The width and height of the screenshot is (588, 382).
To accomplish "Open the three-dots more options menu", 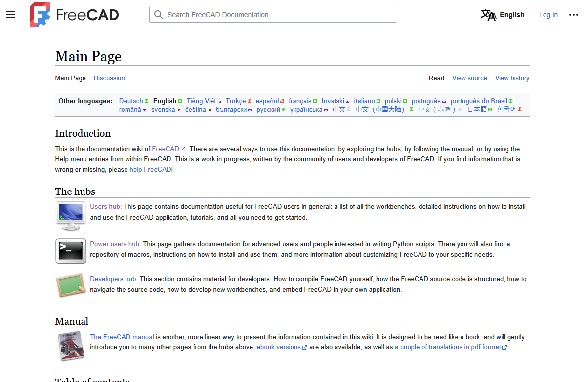I will [x=573, y=15].
